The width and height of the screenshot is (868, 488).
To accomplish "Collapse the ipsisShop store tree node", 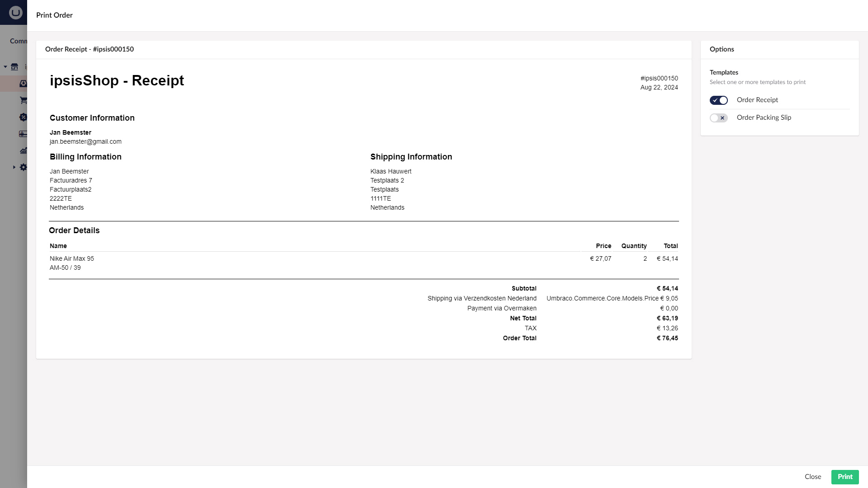I will point(5,66).
